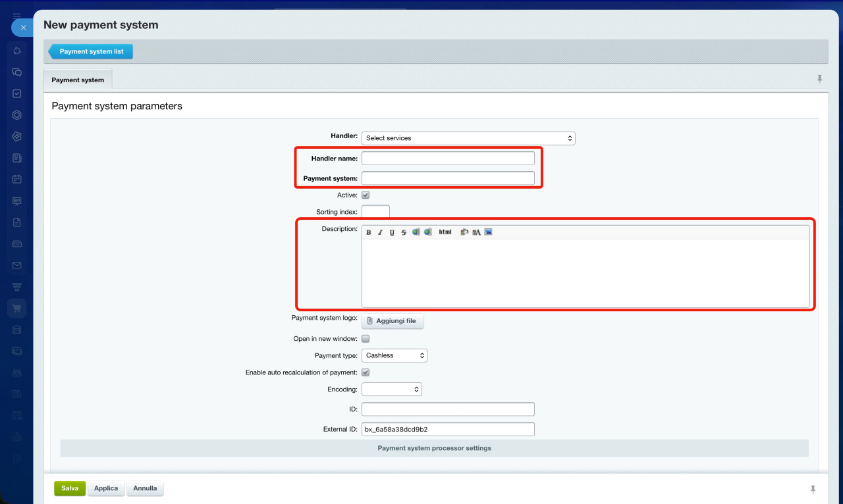Image resolution: width=843 pixels, height=504 pixels.
Task: Insert image via Description toolbar icon
Action: pyautogui.click(x=488, y=232)
